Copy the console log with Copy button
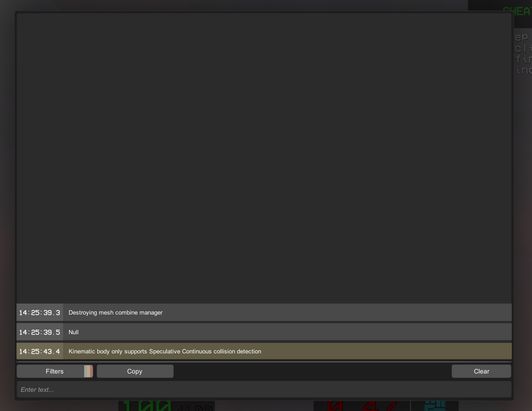The image size is (532, 411). [135, 371]
